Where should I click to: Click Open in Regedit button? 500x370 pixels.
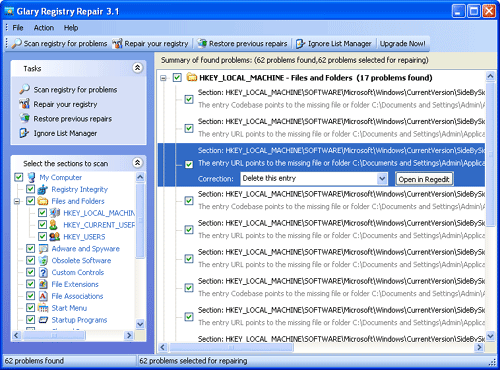424,179
